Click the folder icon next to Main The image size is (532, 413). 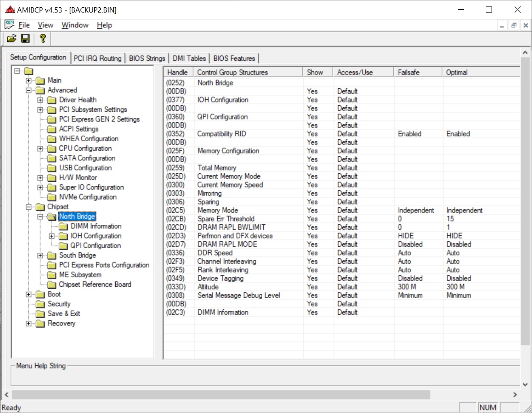[40, 81]
